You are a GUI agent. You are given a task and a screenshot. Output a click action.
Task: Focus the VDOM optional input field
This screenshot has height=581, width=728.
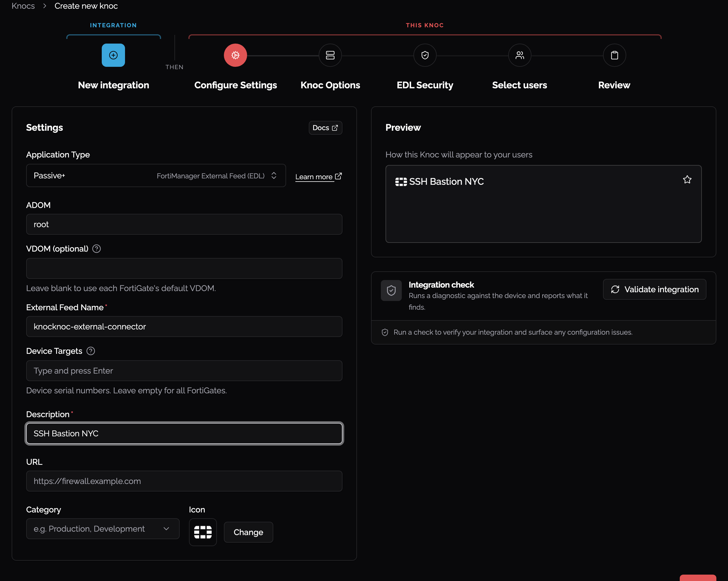pos(184,269)
